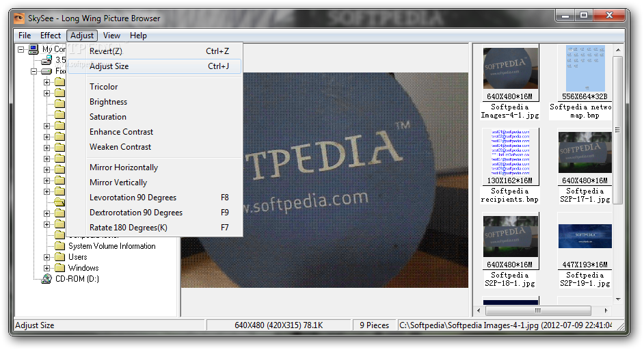Select System Volume Information folder
The image size is (644, 350).
pyautogui.click(x=111, y=246)
